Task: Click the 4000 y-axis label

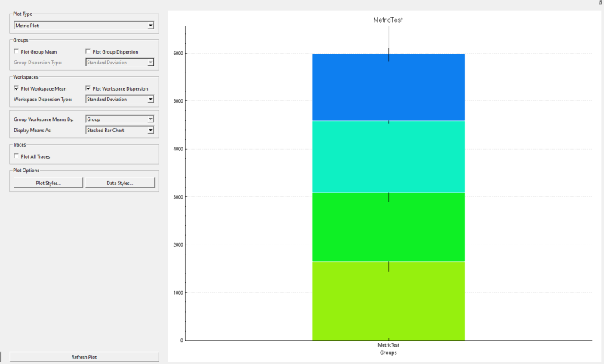Action: tap(178, 149)
